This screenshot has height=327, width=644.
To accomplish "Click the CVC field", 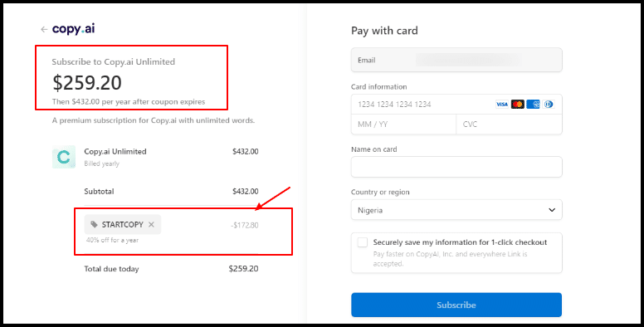I will pos(510,124).
